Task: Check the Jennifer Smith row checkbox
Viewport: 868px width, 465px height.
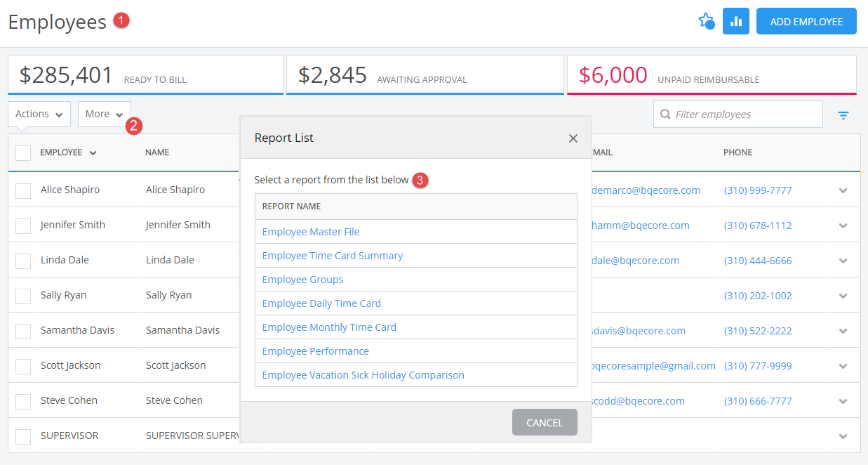Action: tap(23, 225)
